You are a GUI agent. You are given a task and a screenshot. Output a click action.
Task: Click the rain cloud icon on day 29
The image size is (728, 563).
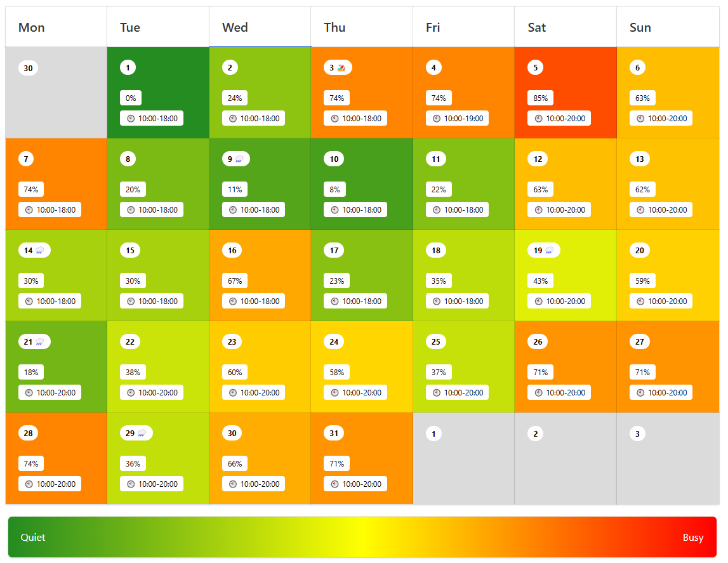(x=142, y=434)
